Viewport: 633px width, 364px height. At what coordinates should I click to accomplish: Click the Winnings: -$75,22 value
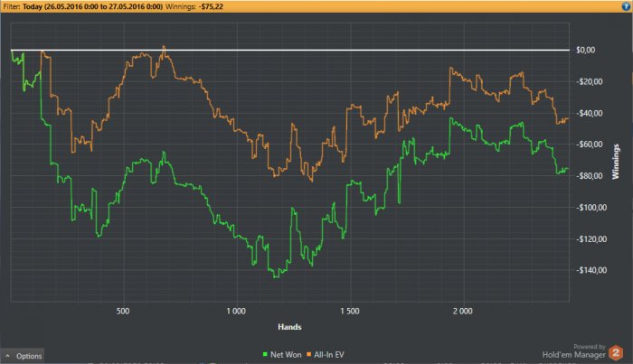(x=194, y=6)
